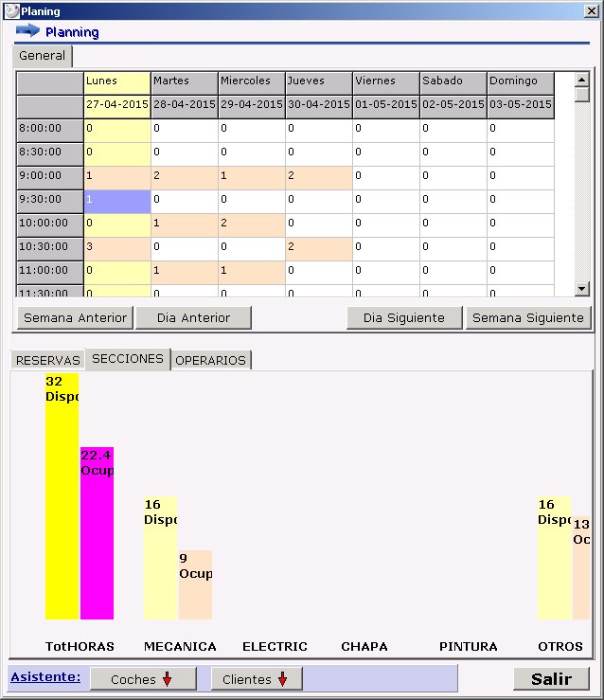Click the magenta 22.4 Ocup bar
This screenshot has width=604, height=700.
pyautogui.click(x=97, y=533)
